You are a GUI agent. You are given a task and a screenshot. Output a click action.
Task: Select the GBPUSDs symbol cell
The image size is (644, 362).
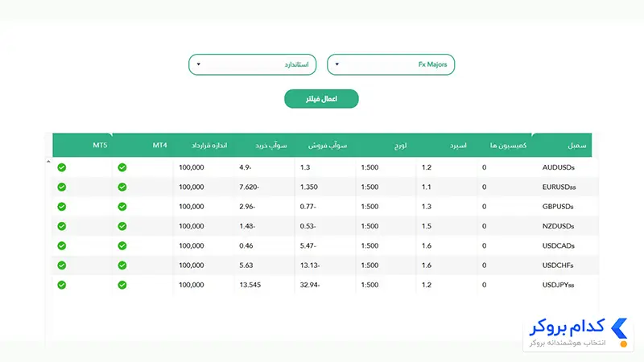tap(558, 207)
